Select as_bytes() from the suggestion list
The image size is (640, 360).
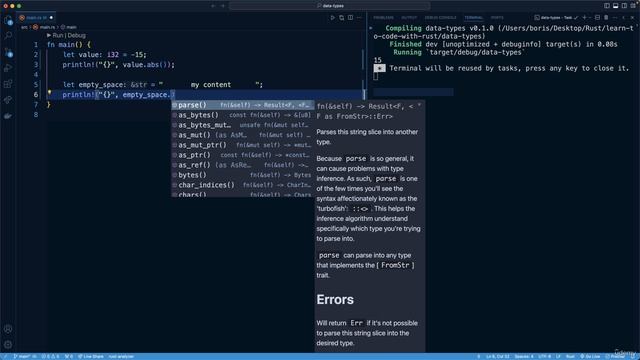pos(242,115)
